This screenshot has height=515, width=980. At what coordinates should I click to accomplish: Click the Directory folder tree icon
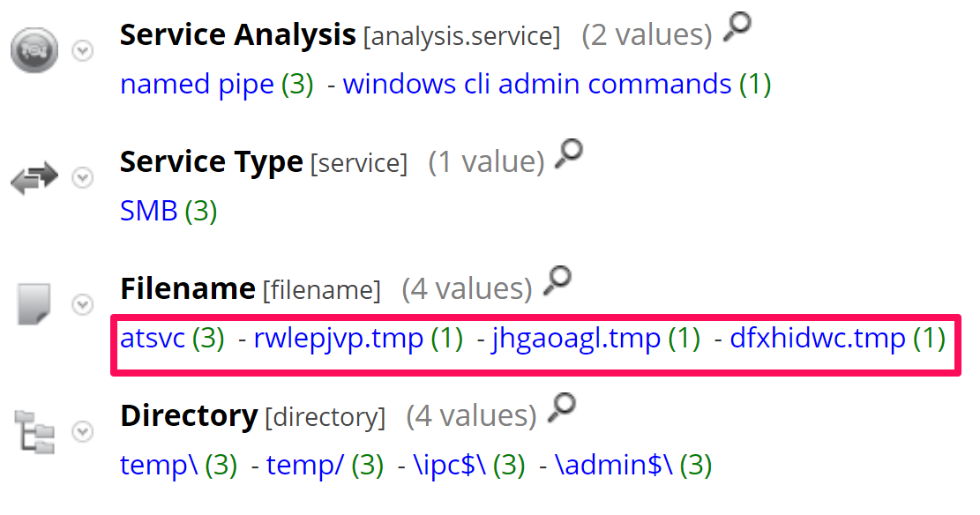(x=34, y=432)
